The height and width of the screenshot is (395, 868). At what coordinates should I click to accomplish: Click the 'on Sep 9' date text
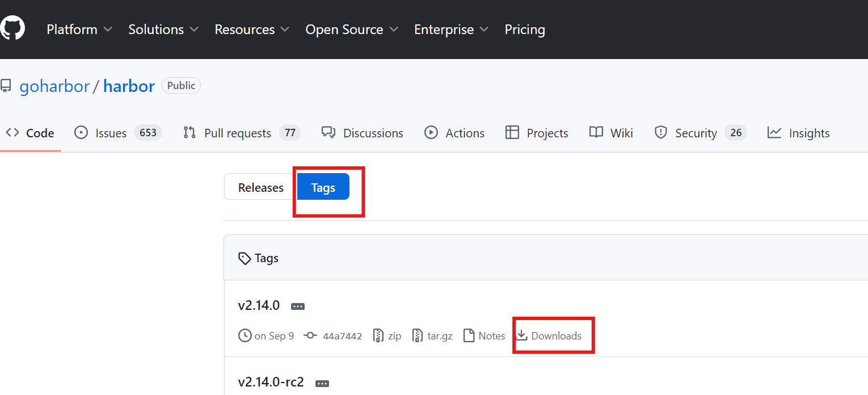click(274, 336)
